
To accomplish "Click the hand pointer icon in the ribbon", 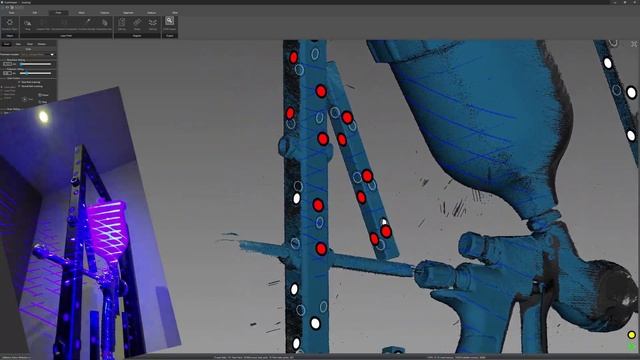I will (105, 22).
